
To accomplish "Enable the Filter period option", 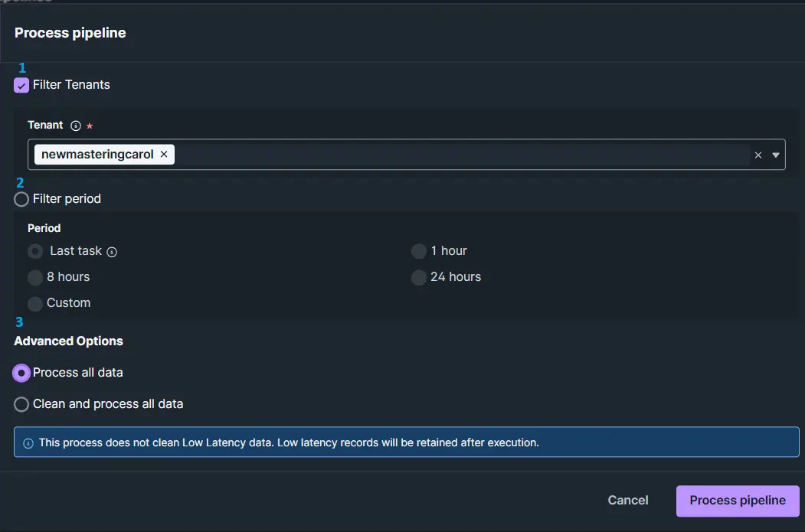I will point(21,199).
